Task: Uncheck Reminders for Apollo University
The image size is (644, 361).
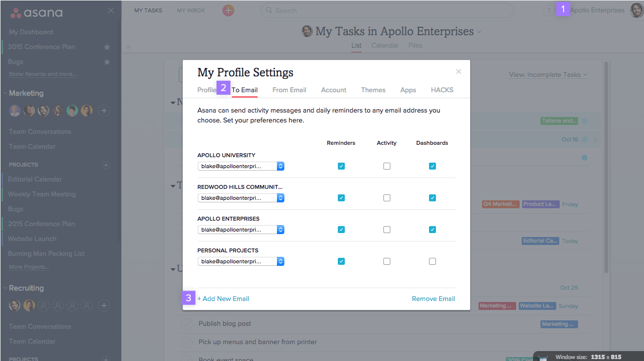Action: click(341, 166)
